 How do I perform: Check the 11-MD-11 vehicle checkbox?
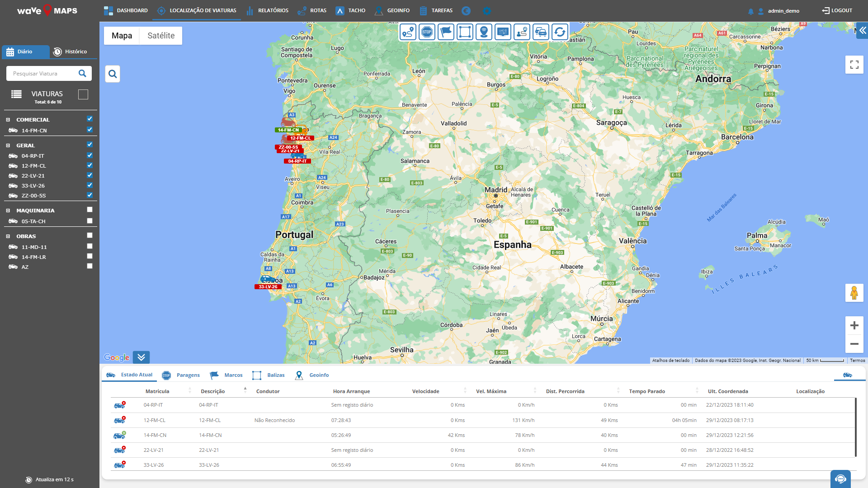point(90,246)
